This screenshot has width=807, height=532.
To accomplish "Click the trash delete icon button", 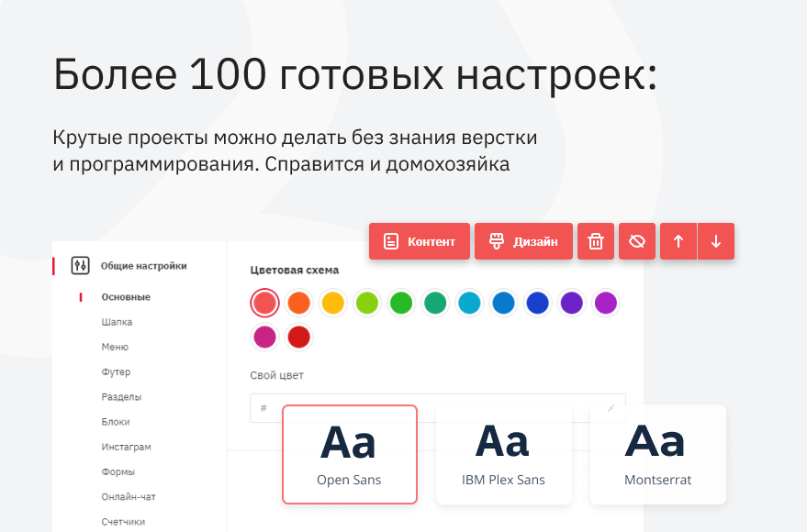I will (x=596, y=241).
